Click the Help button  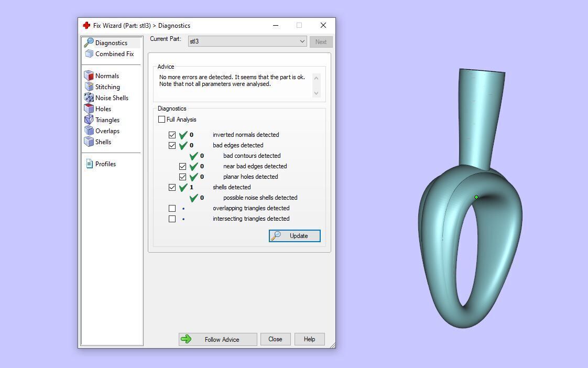[x=309, y=339]
